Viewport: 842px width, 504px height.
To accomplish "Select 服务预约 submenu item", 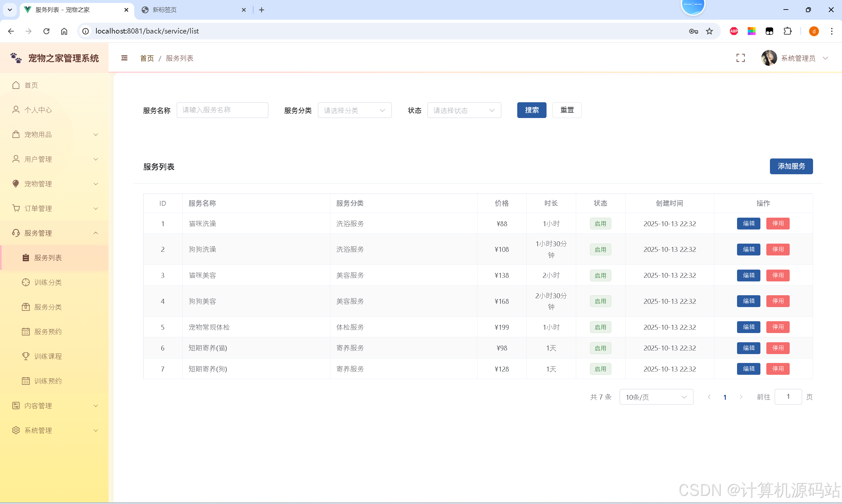I will [54, 331].
